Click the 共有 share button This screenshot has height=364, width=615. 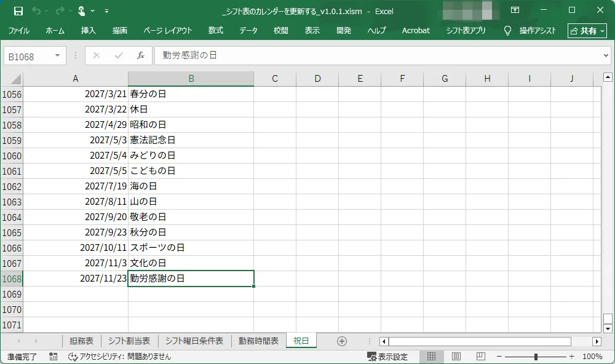587,31
